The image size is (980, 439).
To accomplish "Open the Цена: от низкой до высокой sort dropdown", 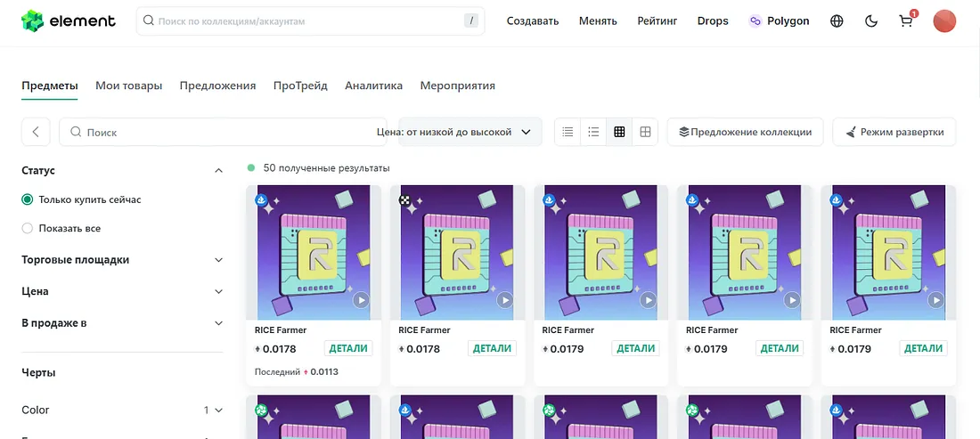I will (470, 132).
